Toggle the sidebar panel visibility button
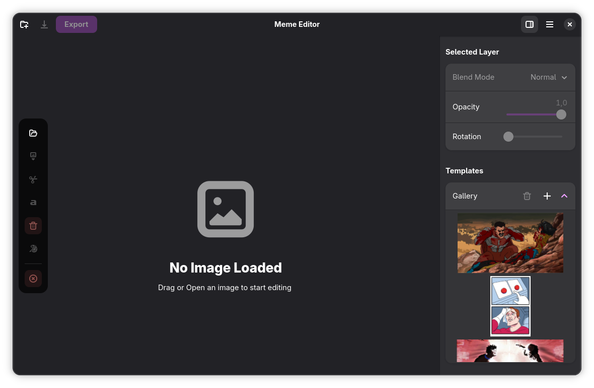 pos(529,25)
